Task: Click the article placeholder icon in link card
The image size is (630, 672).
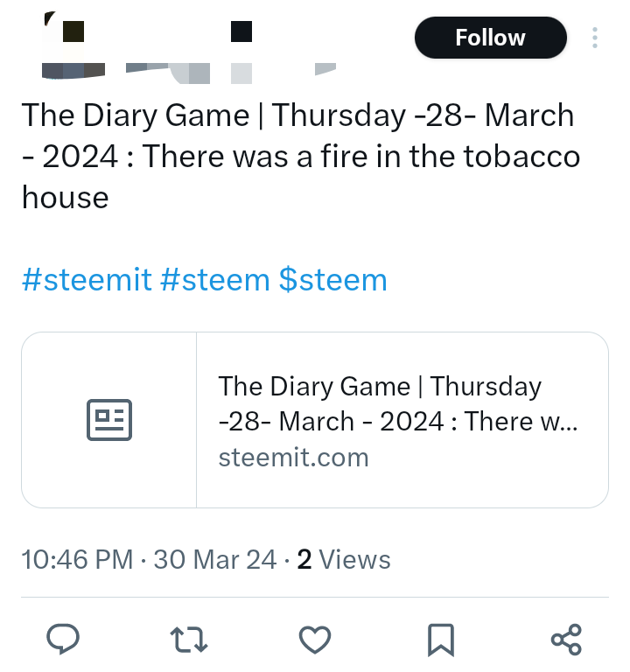Action: pyautogui.click(x=109, y=420)
